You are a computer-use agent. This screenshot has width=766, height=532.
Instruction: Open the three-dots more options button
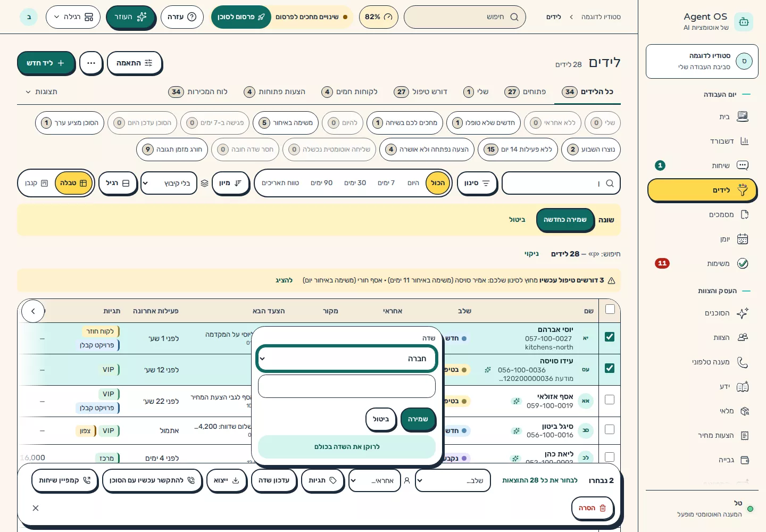pyautogui.click(x=91, y=63)
